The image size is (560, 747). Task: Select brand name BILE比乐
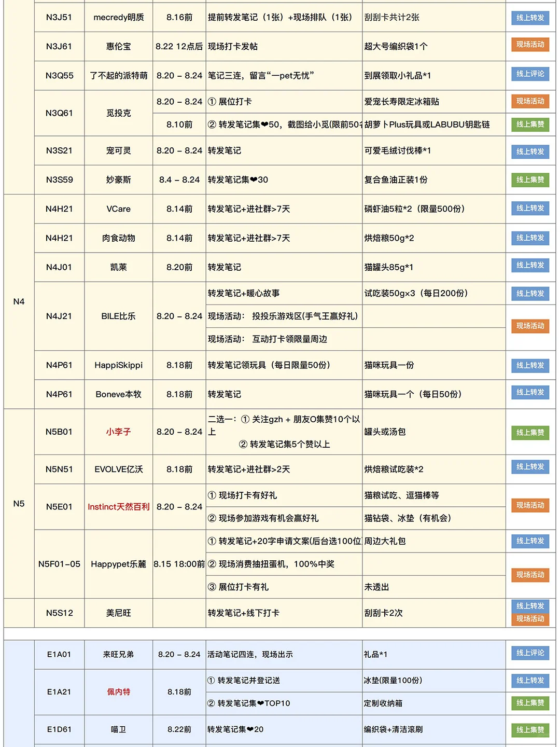pyautogui.click(x=119, y=316)
